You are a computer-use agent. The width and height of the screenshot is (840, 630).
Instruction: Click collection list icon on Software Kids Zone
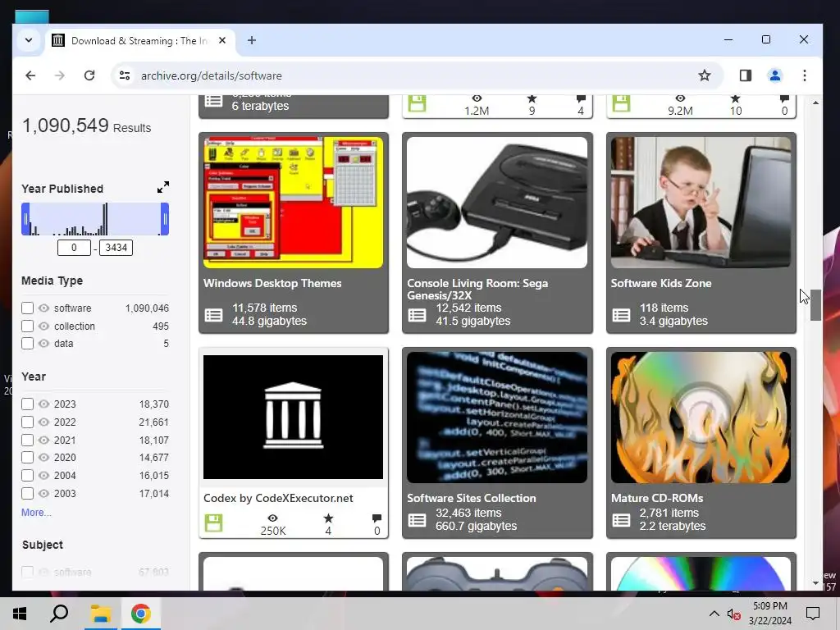621,315
